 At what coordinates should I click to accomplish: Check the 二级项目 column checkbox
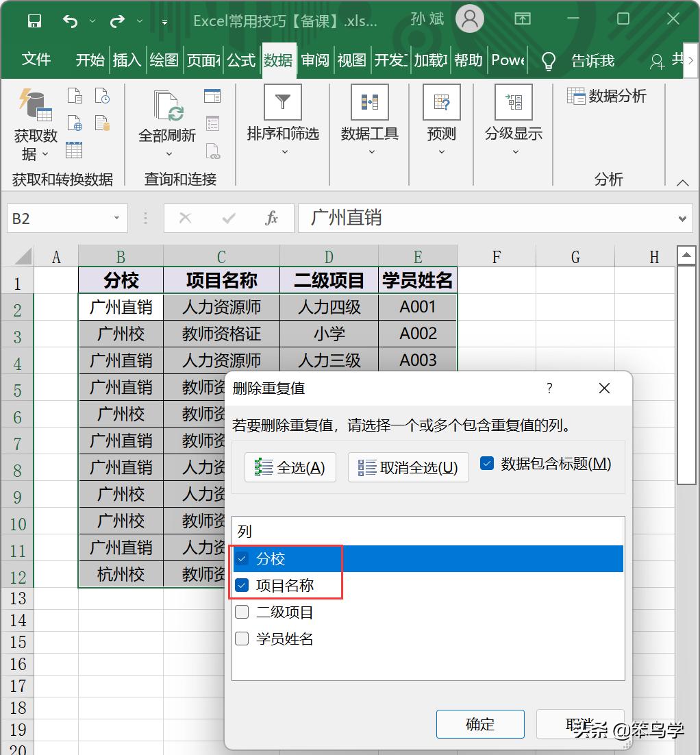click(x=242, y=612)
